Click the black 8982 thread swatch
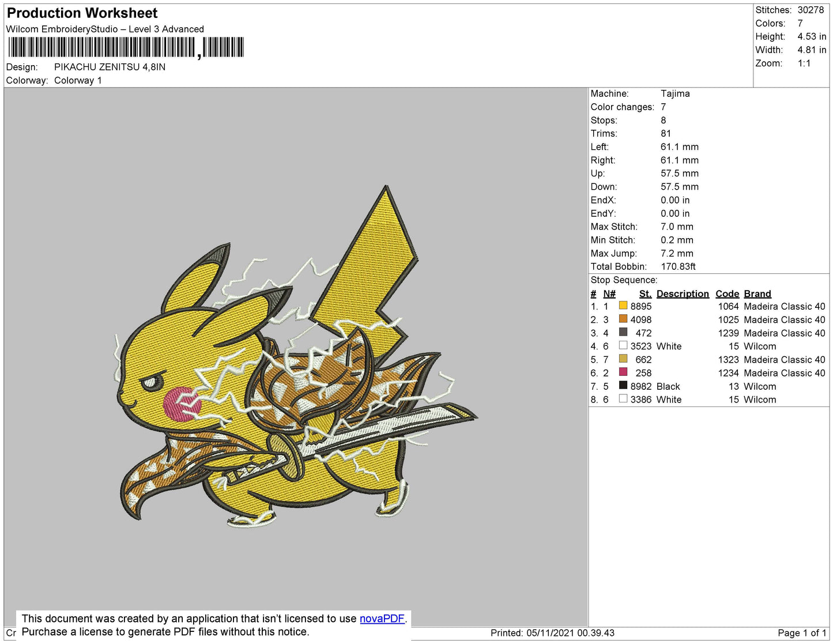The width and height of the screenshot is (833, 644). click(x=623, y=385)
